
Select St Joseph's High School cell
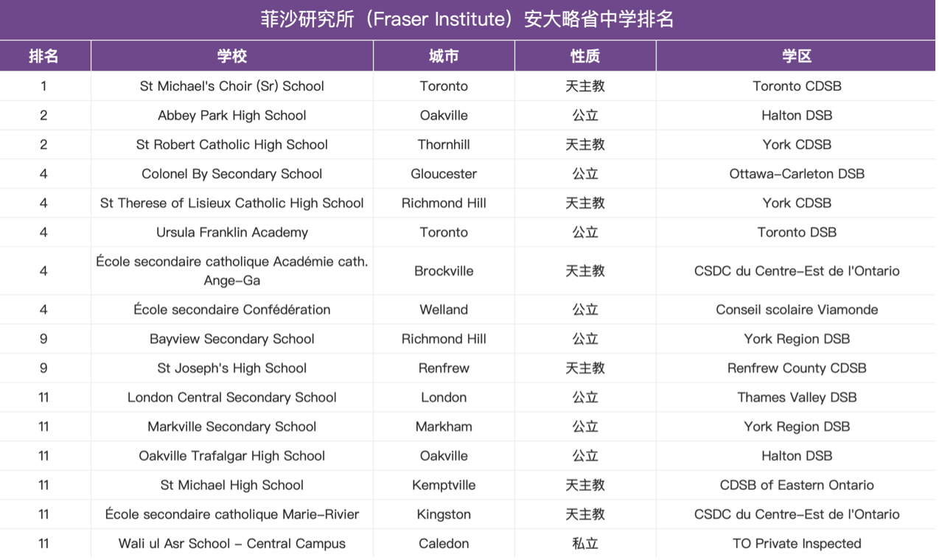[x=232, y=368]
